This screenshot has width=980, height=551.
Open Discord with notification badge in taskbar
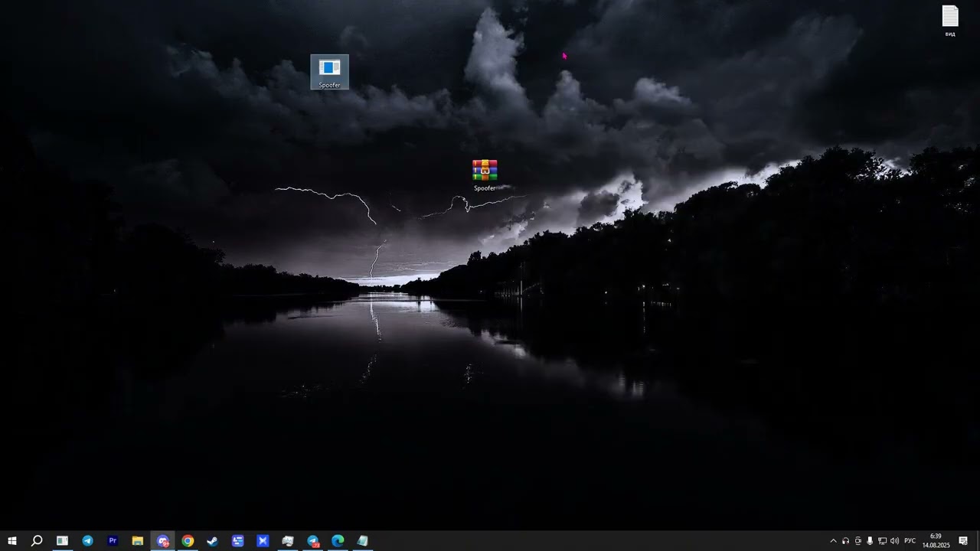tap(162, 541)
